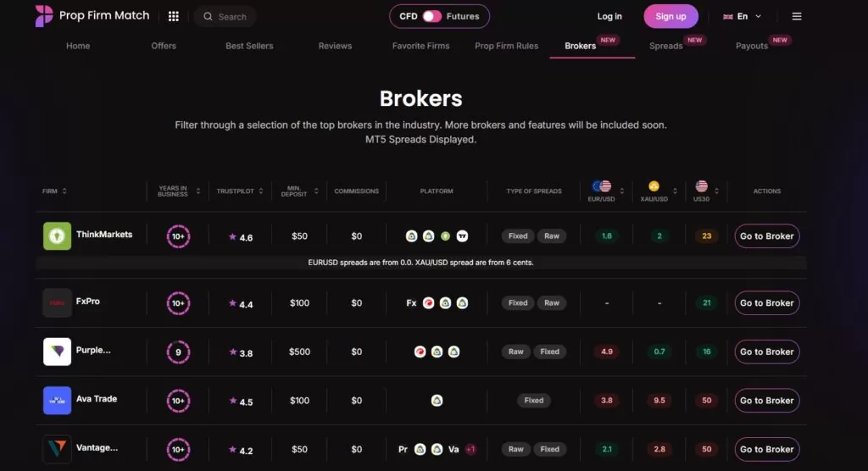Image resolution: width=868 pixels, height=471 pixels.
Task: Click the Purple broker logo icon
Action: click(57, 352)
